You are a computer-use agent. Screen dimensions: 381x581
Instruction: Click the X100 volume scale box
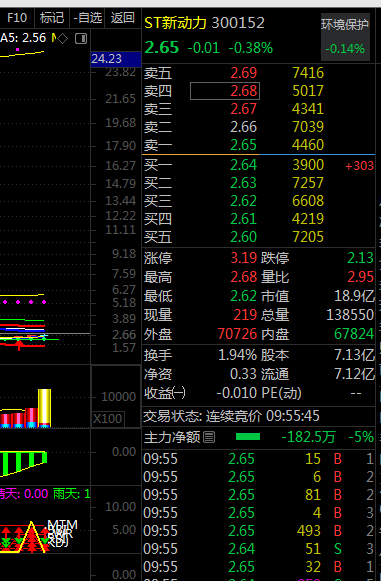pos(108,419)
